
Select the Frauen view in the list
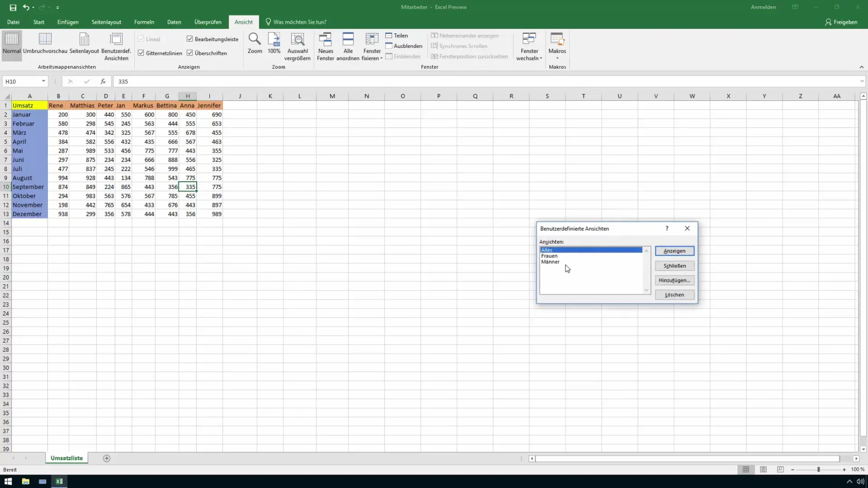591,256
